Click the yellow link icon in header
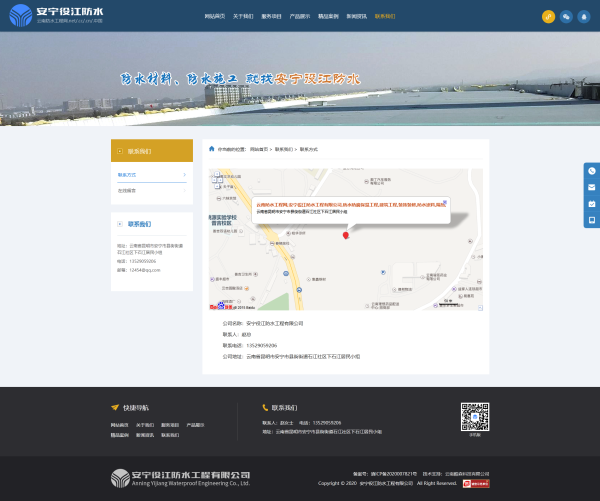Image resolution: width=600 pixels, height=501 pixels. (548, 17)
